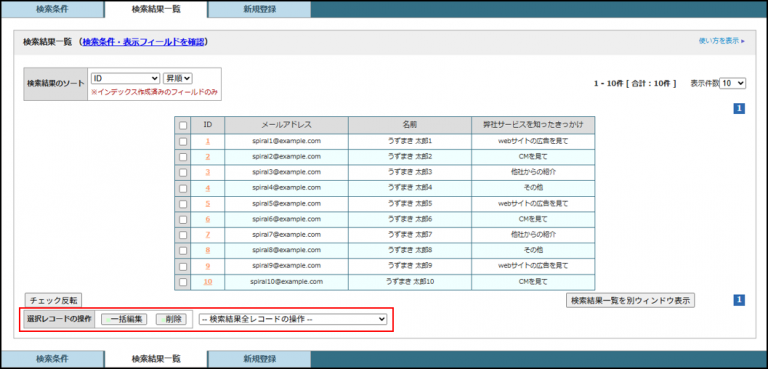Click page 1 indicator below table
768x369 pixels.
pyautogui.click(x=739, y=300)
